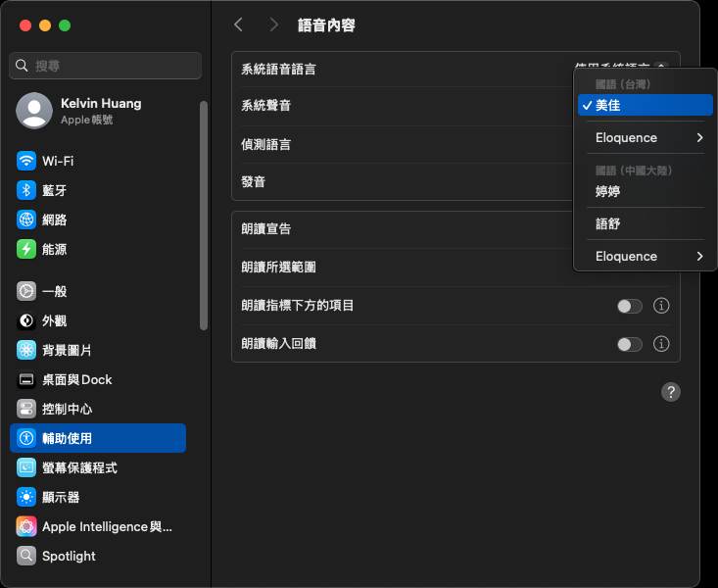Screen dimensions: 718x588
Task: Click the 搜尋 search field
Action: pyautogui.click(x=106, y=66)
